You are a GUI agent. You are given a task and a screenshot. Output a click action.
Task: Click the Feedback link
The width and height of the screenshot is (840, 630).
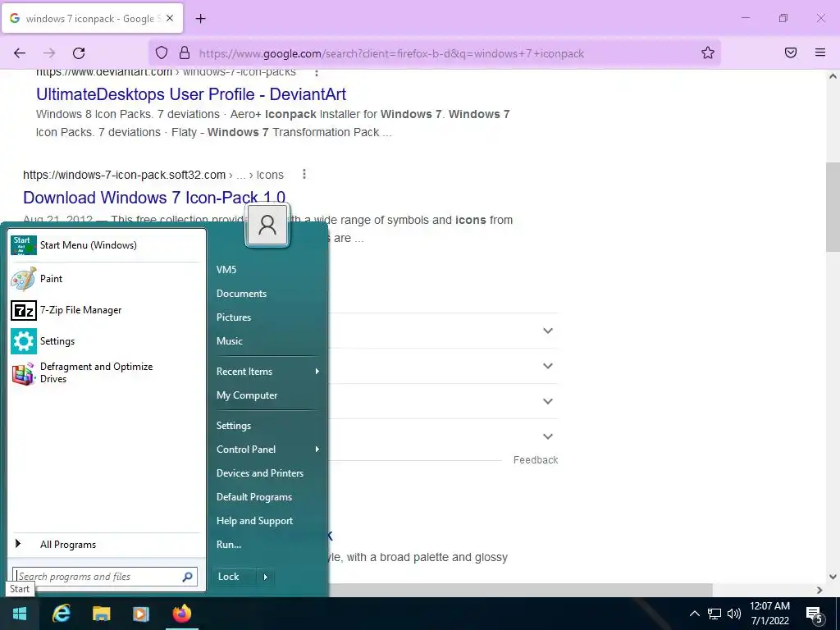[x=535, y=460]
